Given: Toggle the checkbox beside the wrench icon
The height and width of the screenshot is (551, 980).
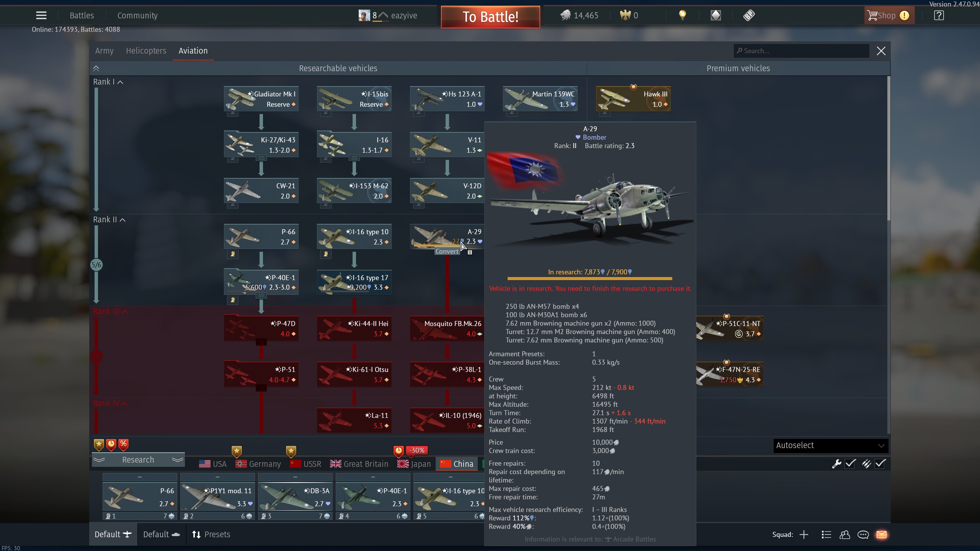Looking at the screenshot, I should tap(850, 464).
